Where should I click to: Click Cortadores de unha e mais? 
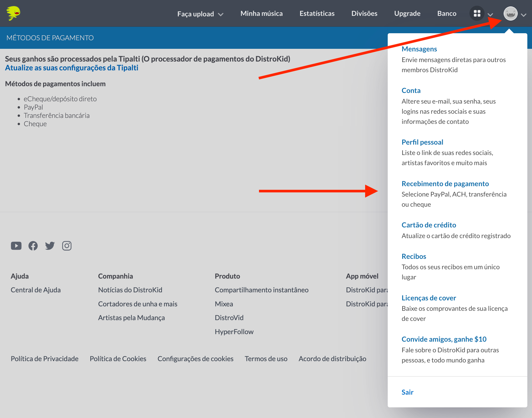138,304
